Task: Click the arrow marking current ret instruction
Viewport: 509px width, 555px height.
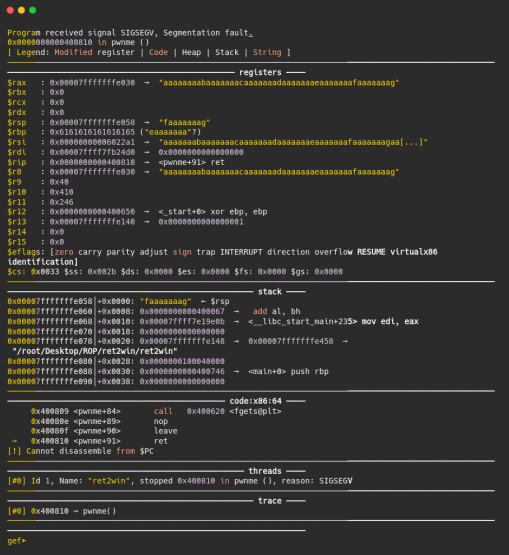Action: click(15, 441)
